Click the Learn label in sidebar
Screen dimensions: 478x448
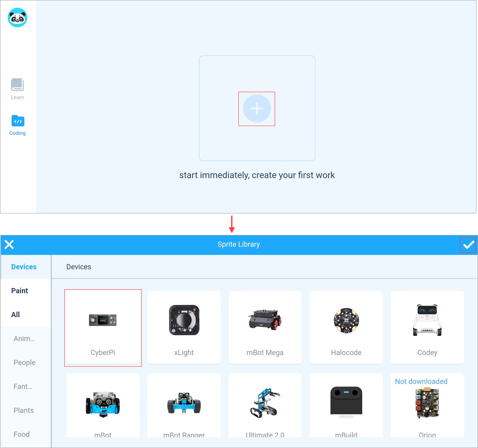tap(18, 97)
